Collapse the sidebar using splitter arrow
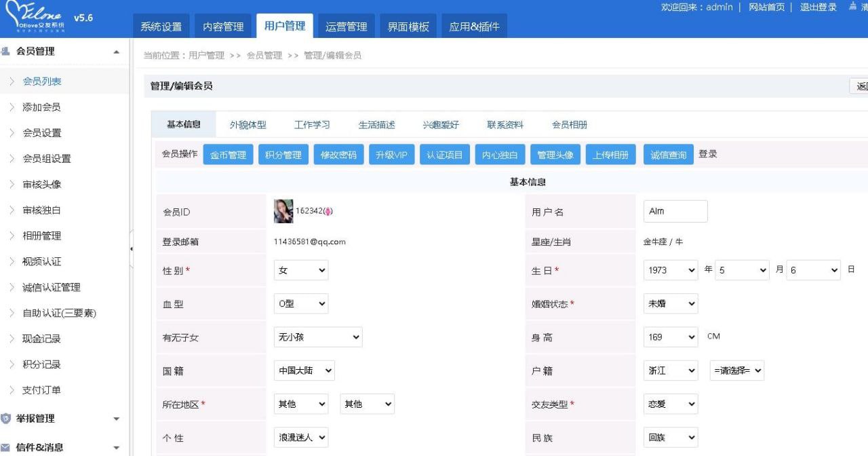 (131, 249)
